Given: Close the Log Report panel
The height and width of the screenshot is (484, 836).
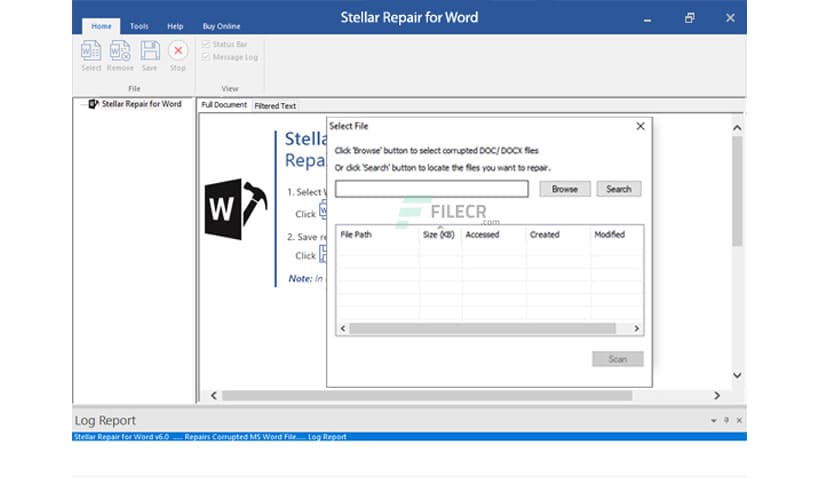Looking at the screenshot, I should coord(739,421).
